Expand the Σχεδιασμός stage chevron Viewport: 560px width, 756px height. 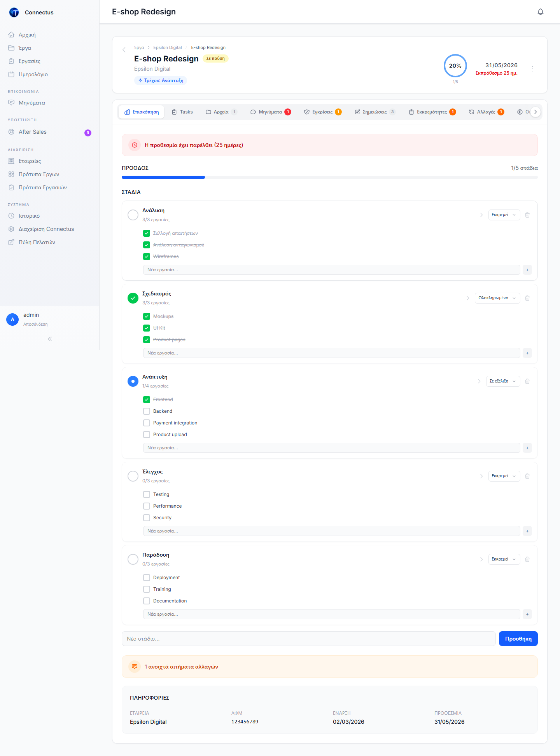(x=468, y=298)
